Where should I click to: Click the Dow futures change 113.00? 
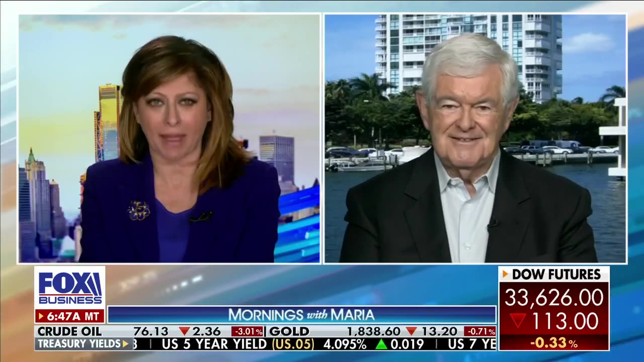565,321
